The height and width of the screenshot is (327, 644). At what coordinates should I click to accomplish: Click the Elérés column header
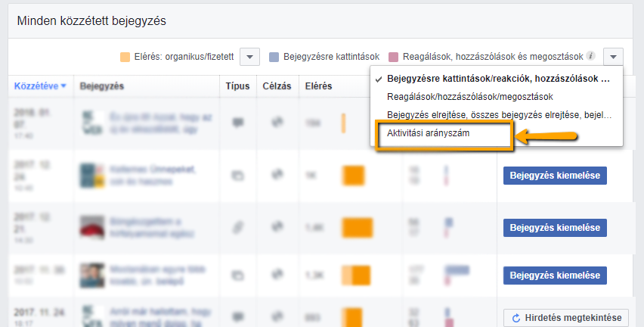coord(318,86)
